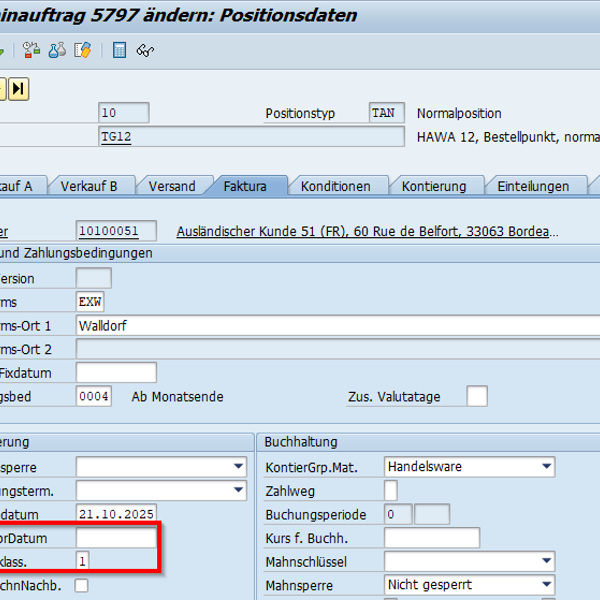Switch to the Konditionen tab

point(335,186)
